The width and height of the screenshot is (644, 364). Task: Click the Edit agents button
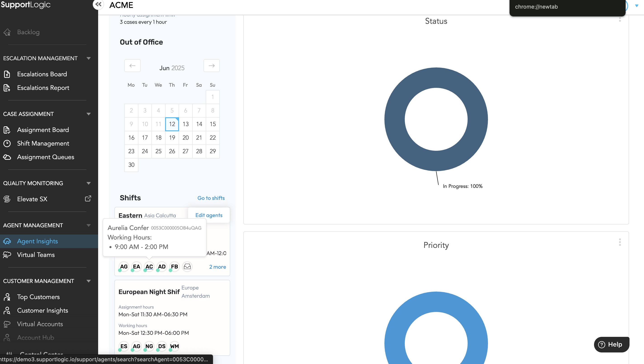coord(209,215)
